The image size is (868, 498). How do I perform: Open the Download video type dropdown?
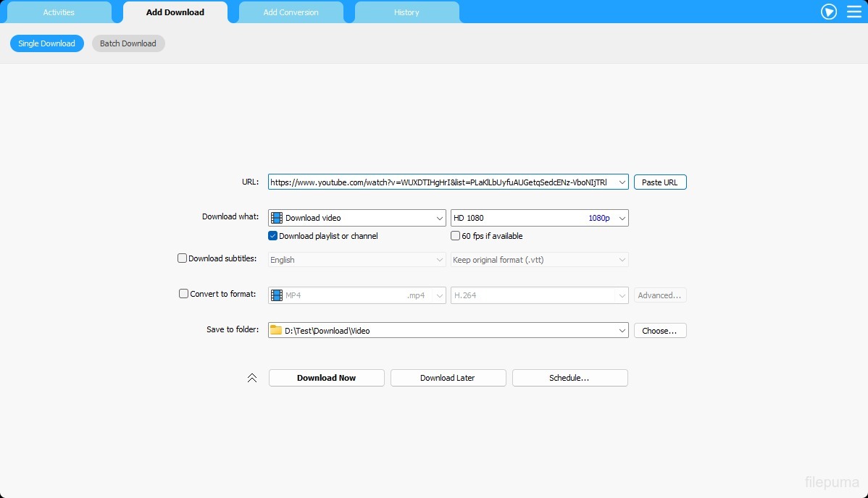[x=439, y=218]
